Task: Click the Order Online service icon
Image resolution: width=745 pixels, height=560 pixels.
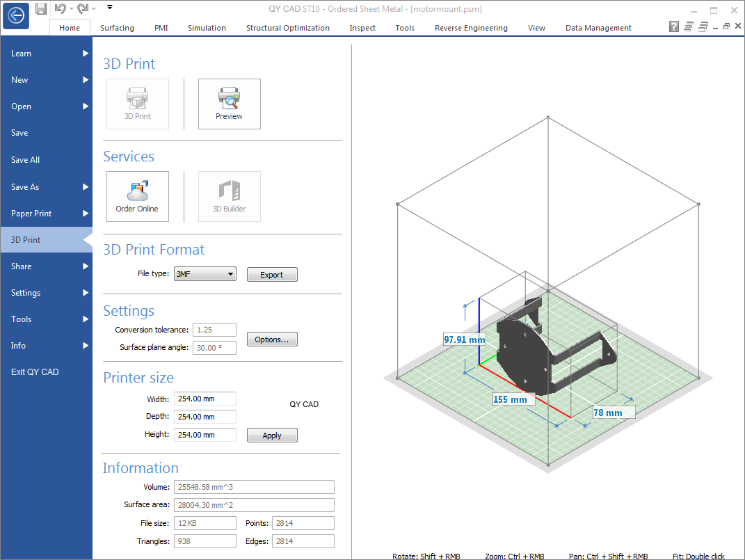Action: pyautogui.click(x=137, y=196)
